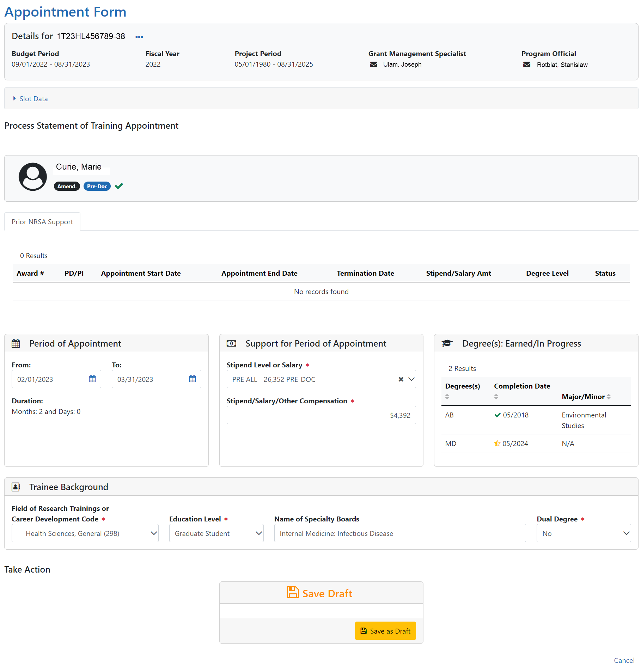Screen dimensions: 641x672
Task: Select the Prior NRSA Support tab
Action: pyautogui.click(x=42, y=222)
